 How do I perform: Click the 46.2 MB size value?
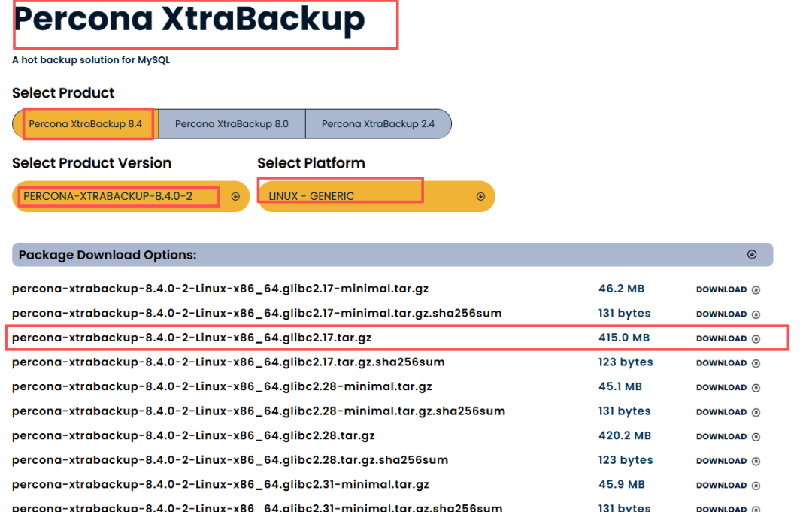[x=622, y=289]
